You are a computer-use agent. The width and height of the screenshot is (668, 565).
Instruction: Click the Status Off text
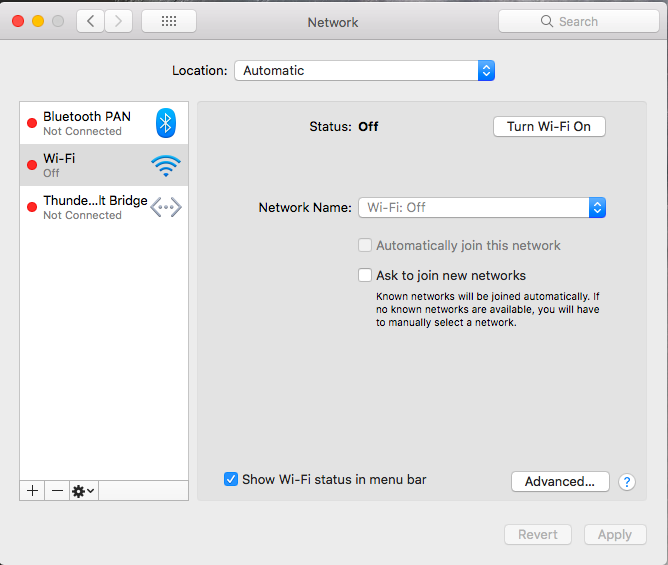point(343,127)
